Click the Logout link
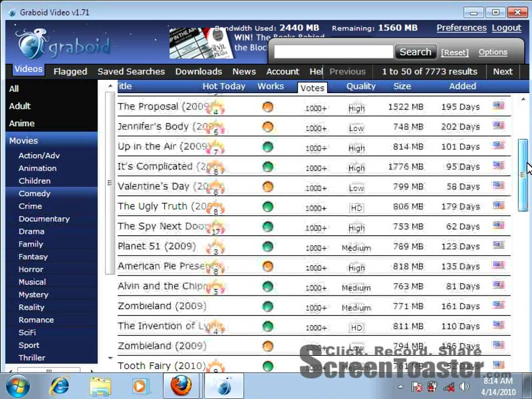 pos(507,28)
